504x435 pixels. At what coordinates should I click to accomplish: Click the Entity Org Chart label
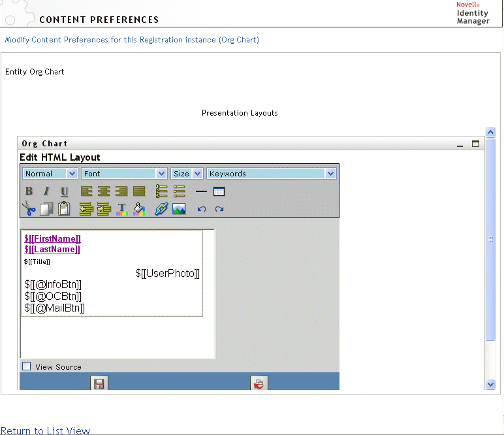click(x=35, y=72)
